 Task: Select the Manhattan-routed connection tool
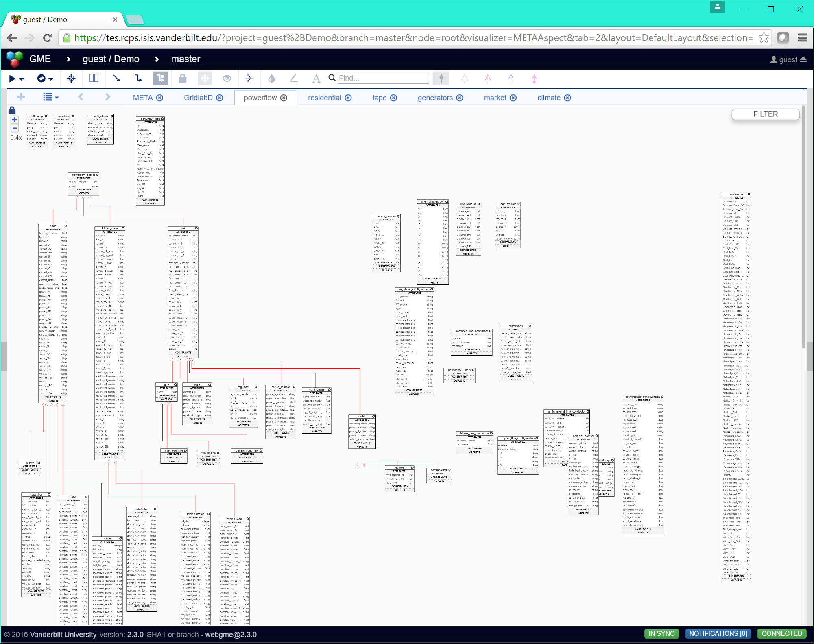click(138, 78)
